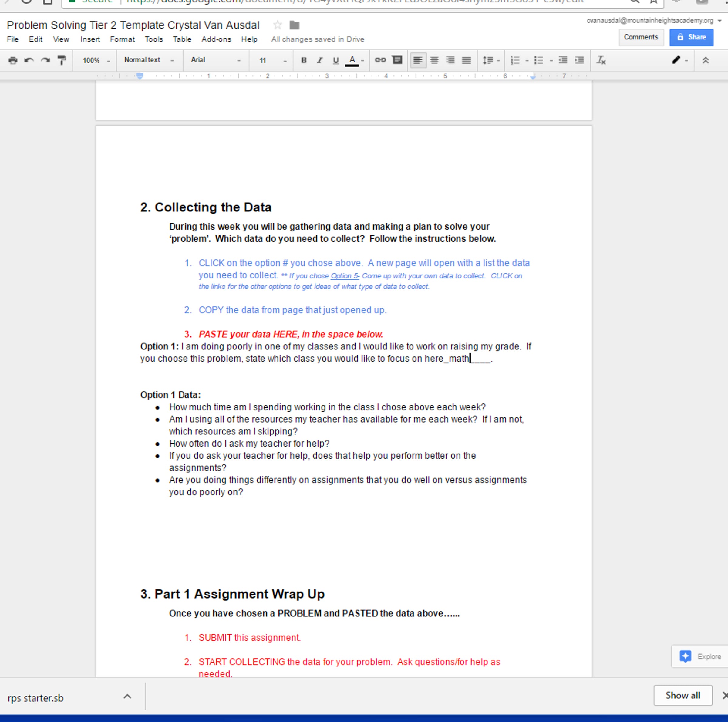Click Show all downloads button
This screenshot has width=728, height=722.
pos(682,695)
